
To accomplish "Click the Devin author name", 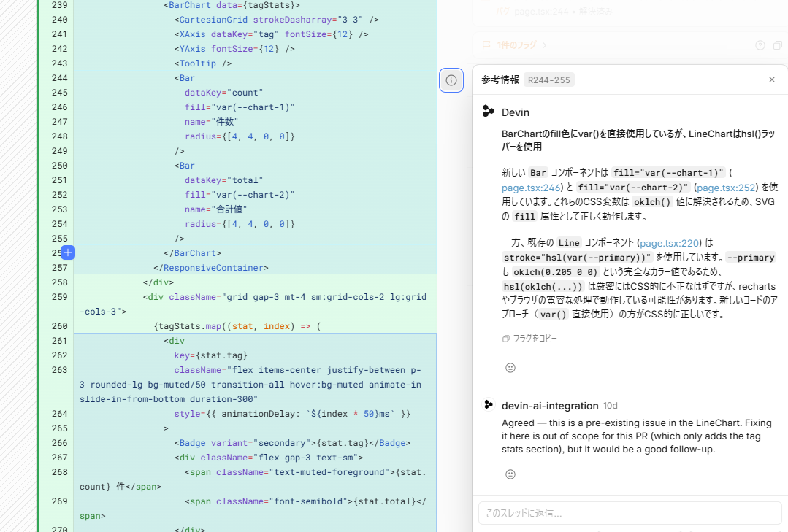I will (515, 112).
